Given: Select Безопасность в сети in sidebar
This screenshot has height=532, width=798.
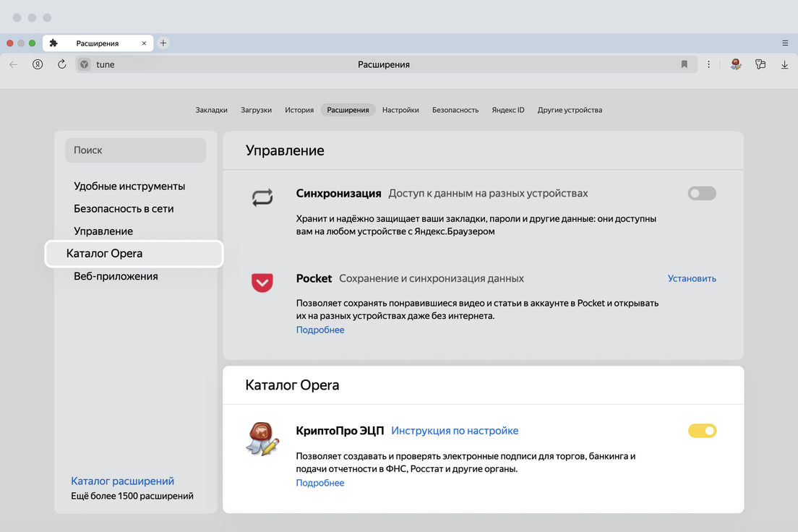Looking at the screenshot, I should 124,209.
